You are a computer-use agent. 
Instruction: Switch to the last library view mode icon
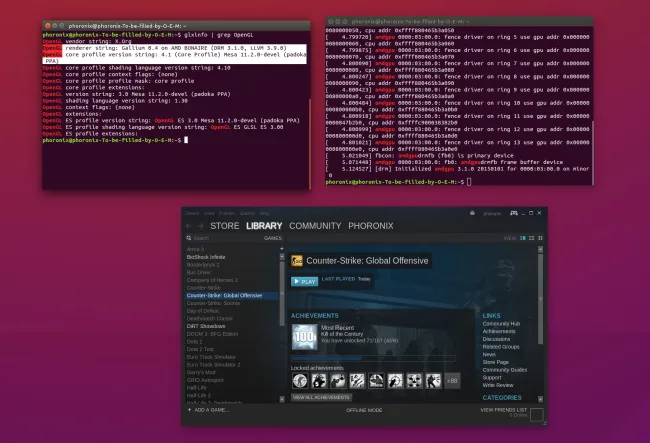coord(542,239)
